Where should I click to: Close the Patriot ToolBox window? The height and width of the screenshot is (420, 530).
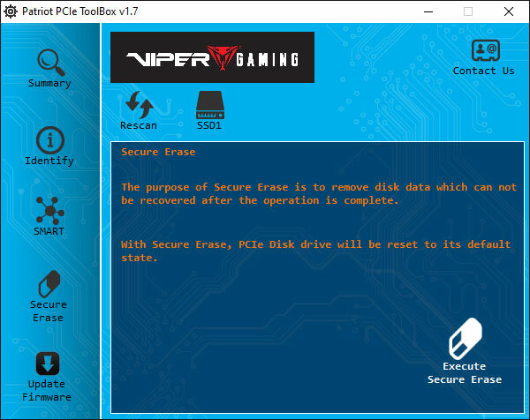click(509, 11)
